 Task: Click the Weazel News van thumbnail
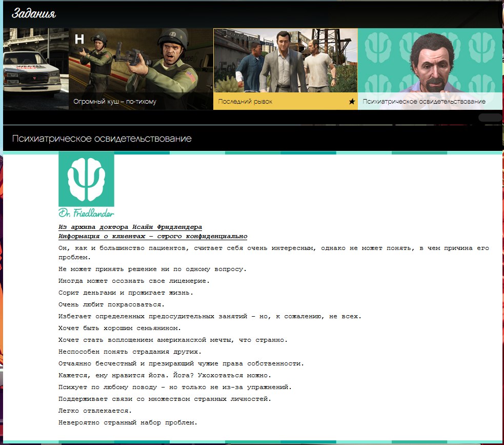click(x=36, y=69)
